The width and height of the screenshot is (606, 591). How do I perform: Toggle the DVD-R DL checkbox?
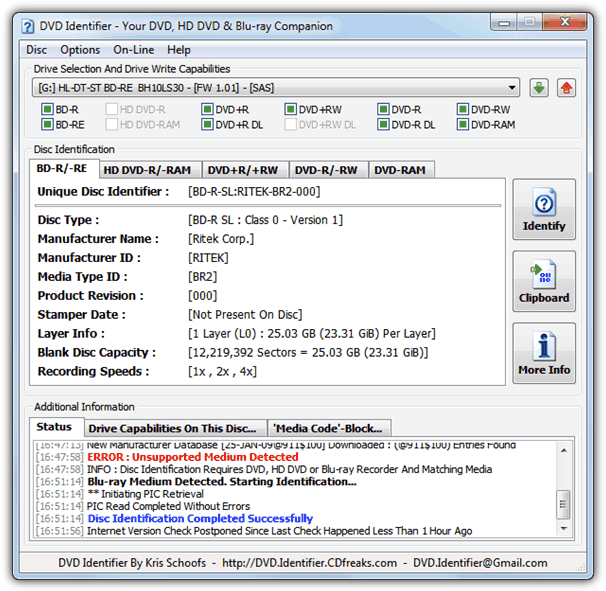(383, 124)
